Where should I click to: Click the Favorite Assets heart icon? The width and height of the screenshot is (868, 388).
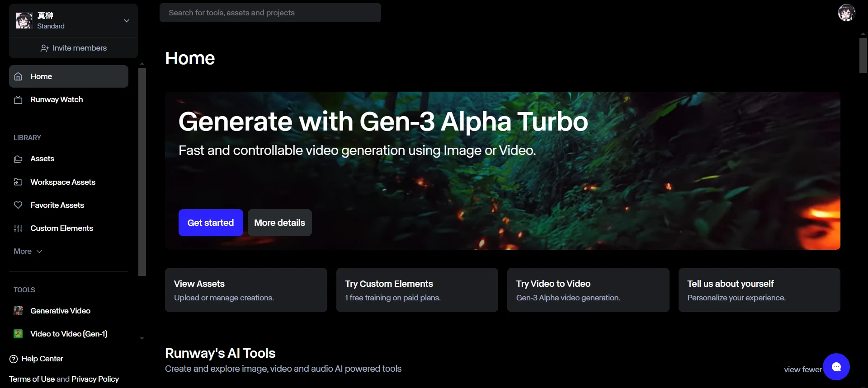18,205
